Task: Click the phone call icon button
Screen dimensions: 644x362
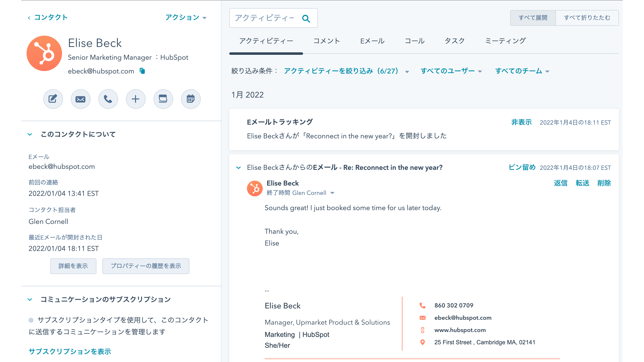Action: pyautogui.click(x=108, y=99)
